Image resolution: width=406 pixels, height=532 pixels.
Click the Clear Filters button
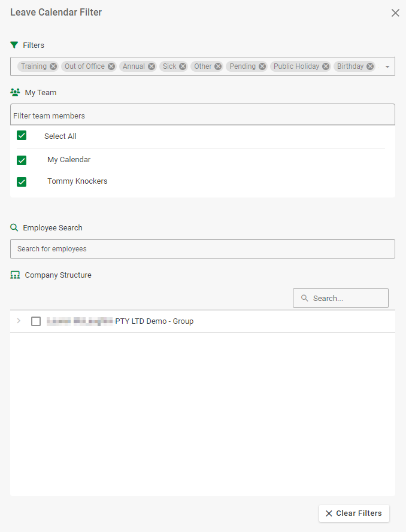pos(354,513)
